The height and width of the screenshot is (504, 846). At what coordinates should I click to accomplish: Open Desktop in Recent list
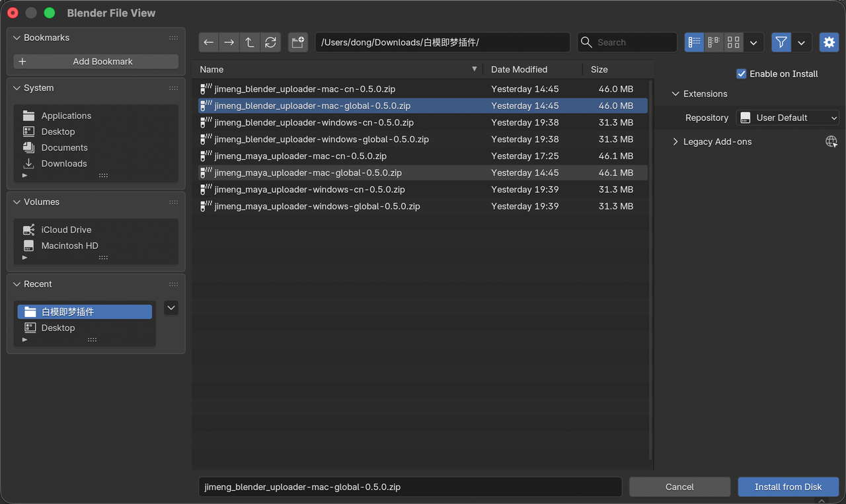pos(85,328)
